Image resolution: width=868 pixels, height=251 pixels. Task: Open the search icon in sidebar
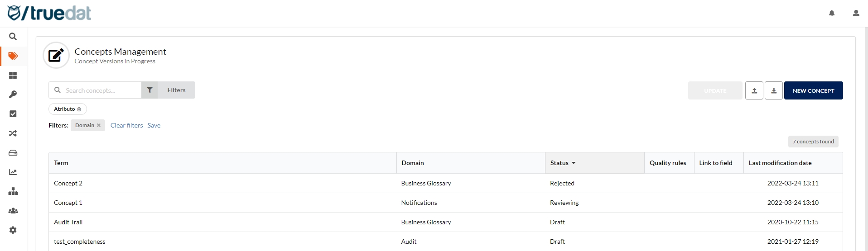(x=13, y=37)
